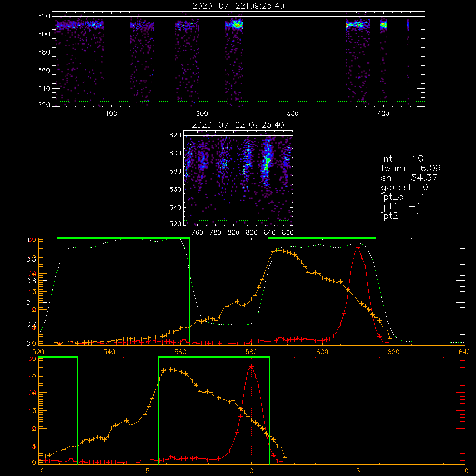This screenshot has height=476, width=476.
Task: Click the '-5' label on bottom plot axis
Action: point(145,471)
